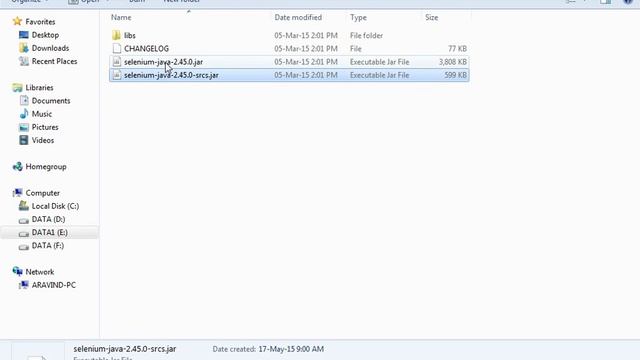640x360 pixels.
Task: Click the 599 KB size cell
Action: click(456, 75)
